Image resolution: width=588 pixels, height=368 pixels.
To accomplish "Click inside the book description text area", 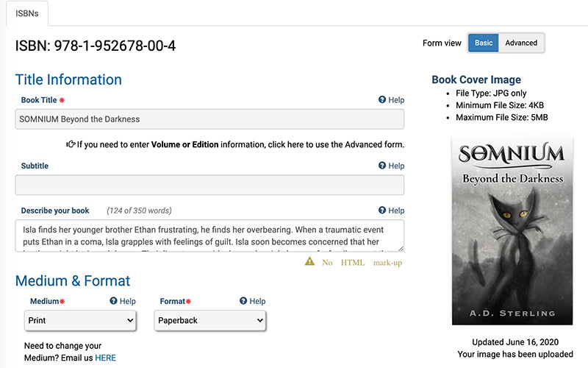I will pos(209,236).
